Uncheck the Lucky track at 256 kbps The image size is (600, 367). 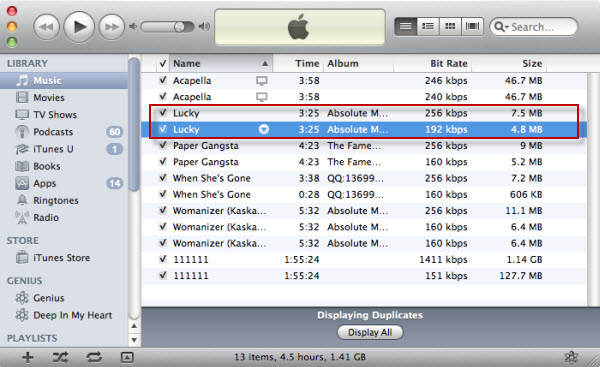tap(163, 113)
